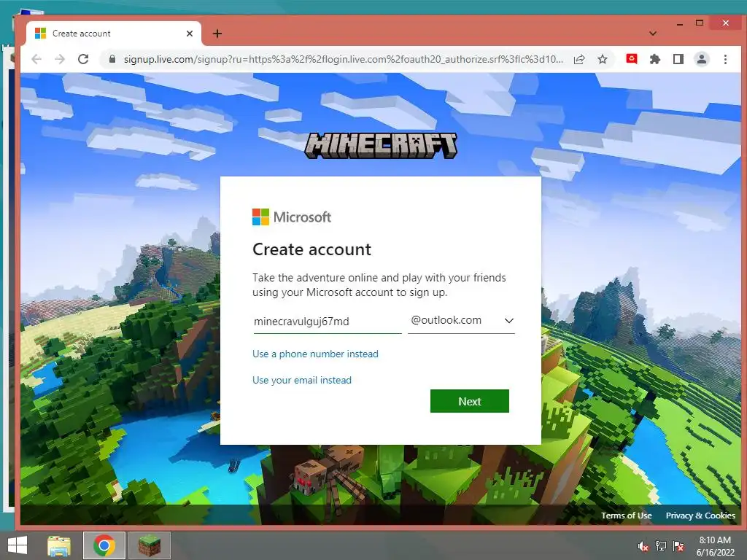Click "Take the adventure online" description text
Viewport: 747px width, 560px height.
click(379, 285)
